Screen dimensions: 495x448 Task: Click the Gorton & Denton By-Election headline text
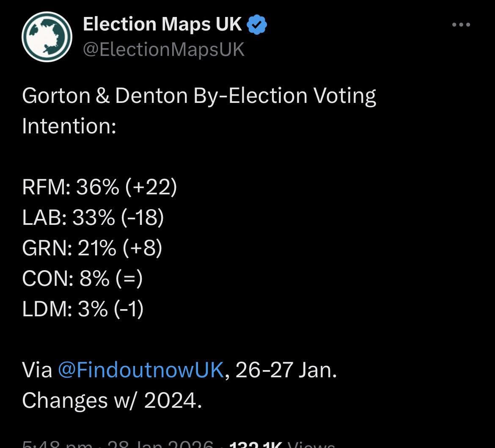pos(199,96)
